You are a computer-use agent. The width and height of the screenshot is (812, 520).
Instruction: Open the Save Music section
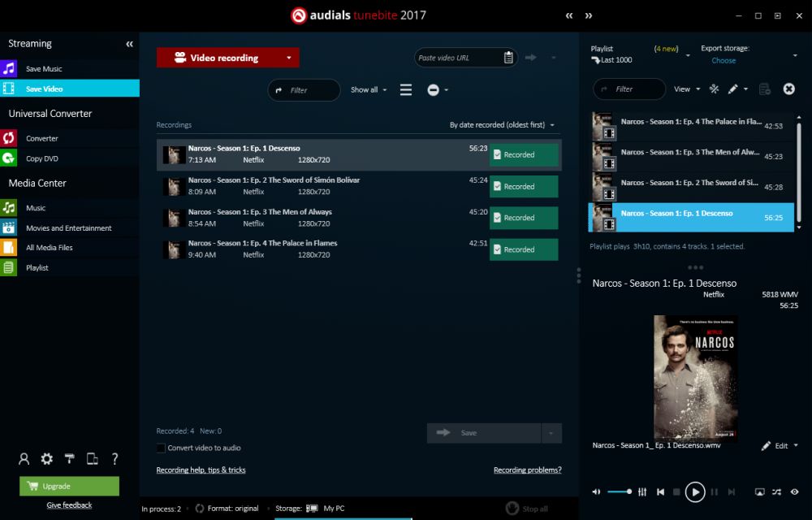(69, 68)
